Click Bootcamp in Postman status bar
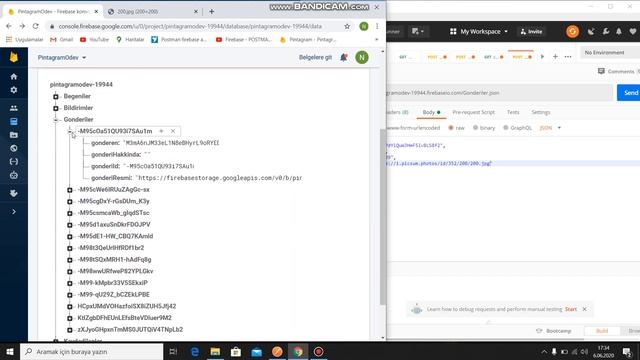 point(554,331)
